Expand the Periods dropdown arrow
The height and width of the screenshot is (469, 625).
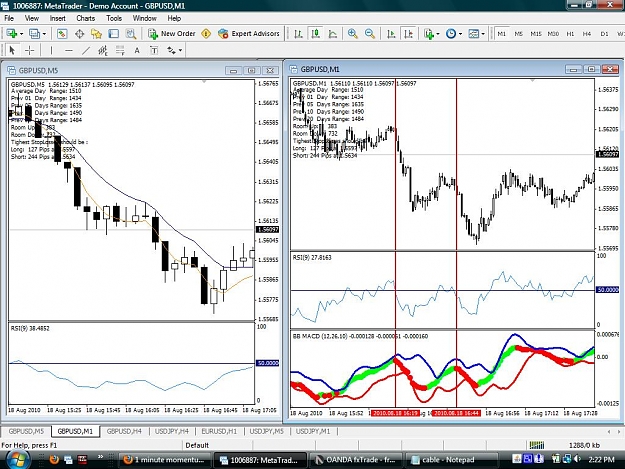pos(460,34)
